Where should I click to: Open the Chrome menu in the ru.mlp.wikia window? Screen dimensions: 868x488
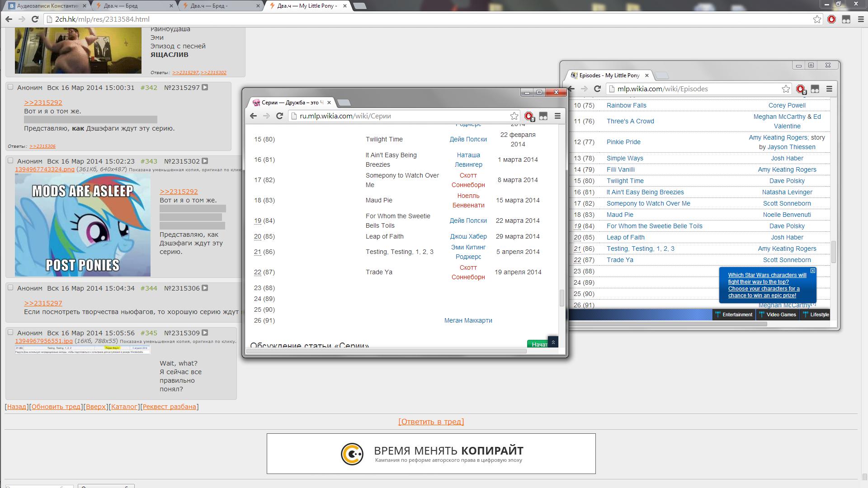[x=557, y=116]
